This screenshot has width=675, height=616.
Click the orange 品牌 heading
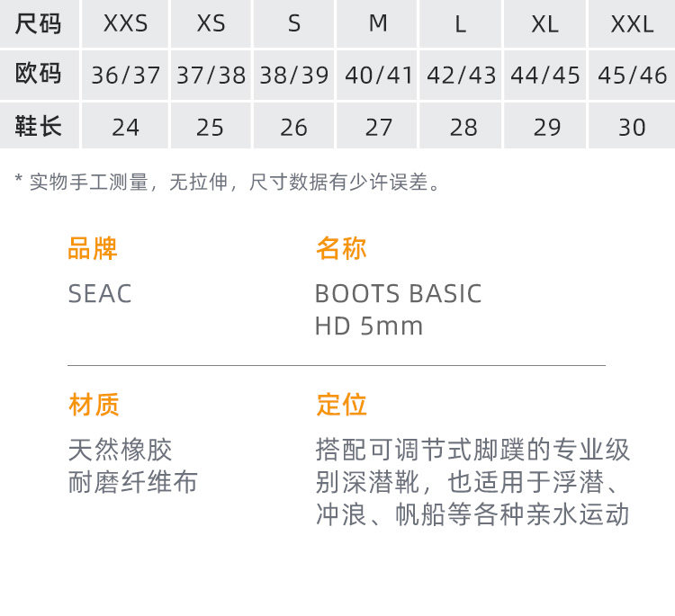(x=93, y=248)
